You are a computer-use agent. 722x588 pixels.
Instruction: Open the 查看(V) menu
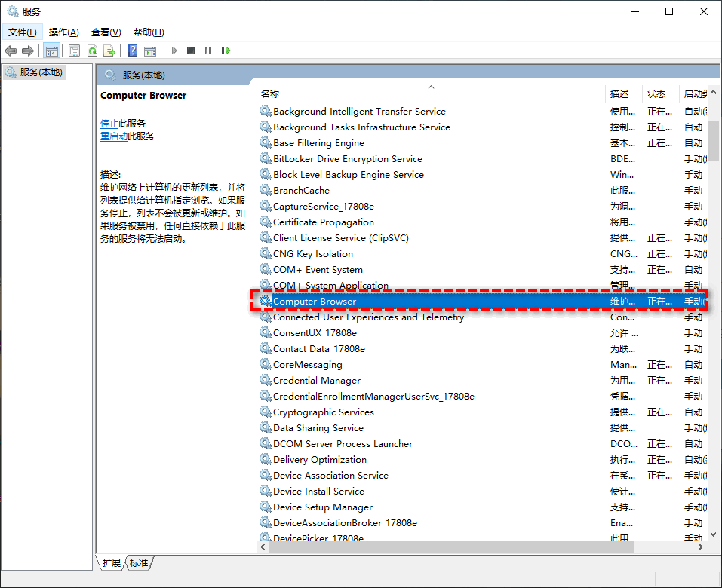[106, 32]
